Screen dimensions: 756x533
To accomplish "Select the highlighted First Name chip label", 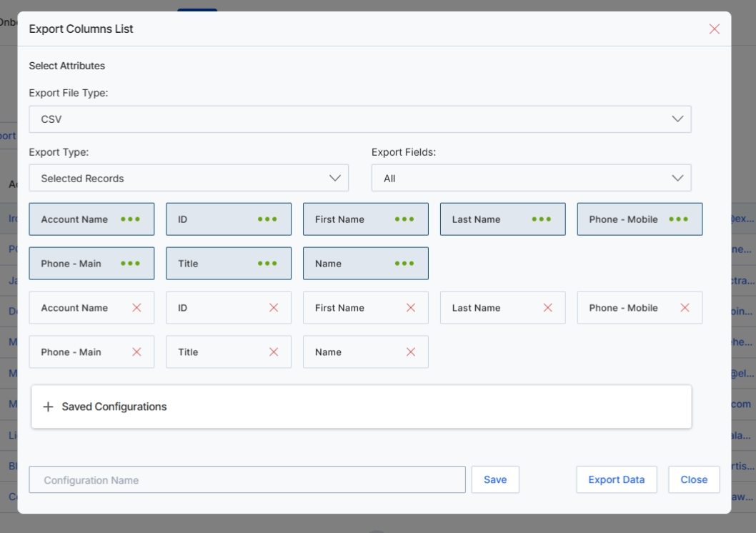I will point(339,219).
